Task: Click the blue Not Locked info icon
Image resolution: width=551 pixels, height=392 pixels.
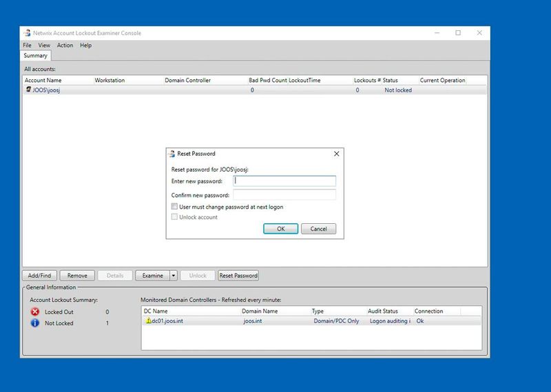Action: 35,322
